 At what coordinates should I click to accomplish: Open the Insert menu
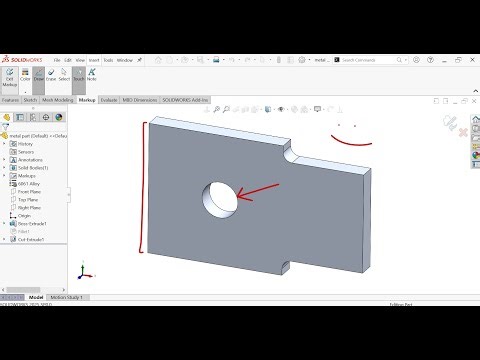(x=94, y=60)
